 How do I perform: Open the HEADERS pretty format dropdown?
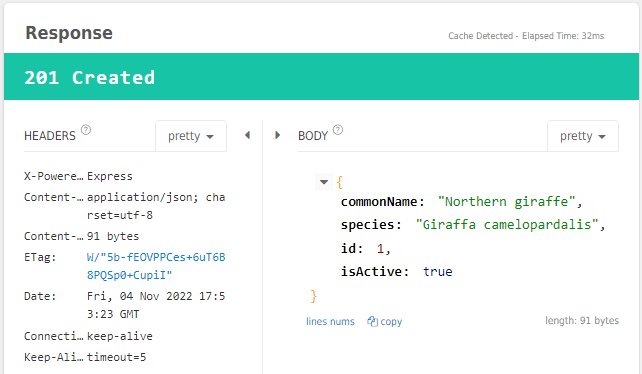pos(191,136)
